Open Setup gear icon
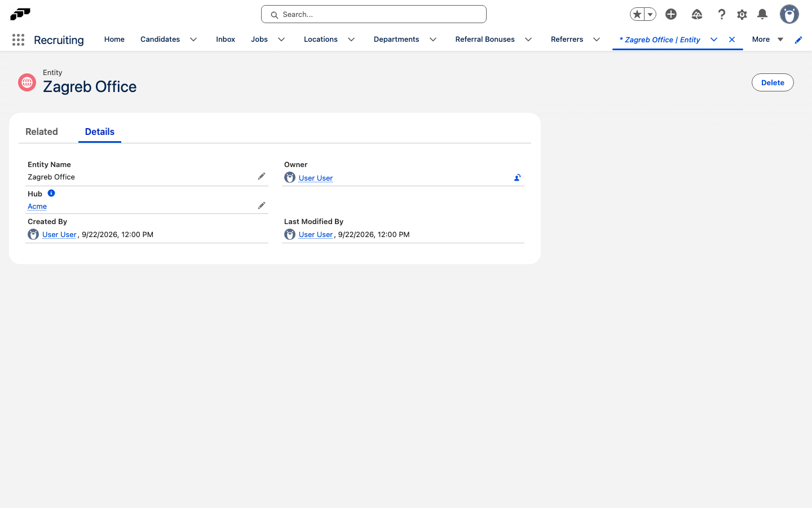This screenshot has height=508, width=812. [x=742, y=14]
